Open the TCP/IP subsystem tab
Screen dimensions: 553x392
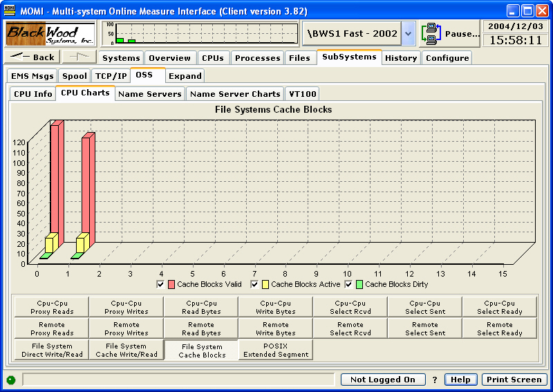point(111,75)
